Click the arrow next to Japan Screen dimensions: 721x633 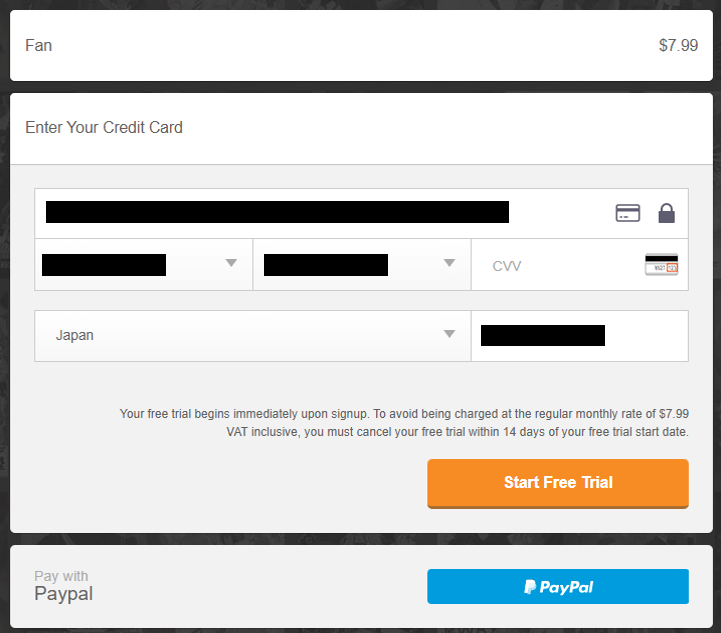pyautogui.click(x=449, y=334)
